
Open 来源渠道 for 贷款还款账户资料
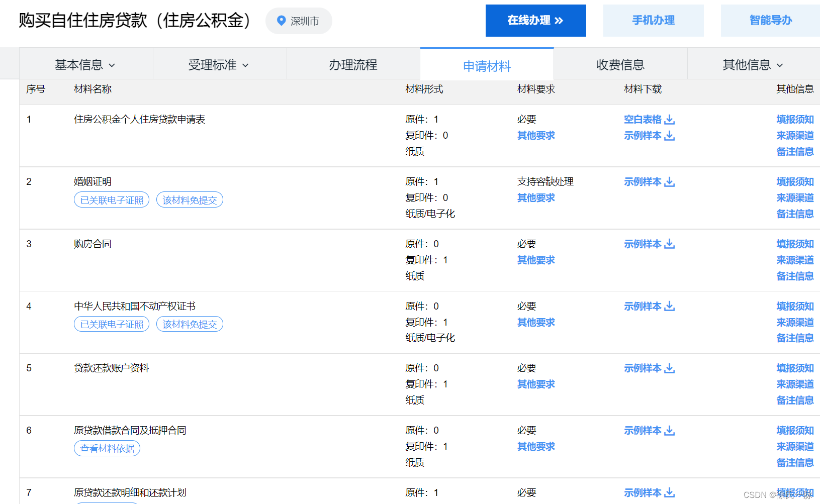coord(795,384)
